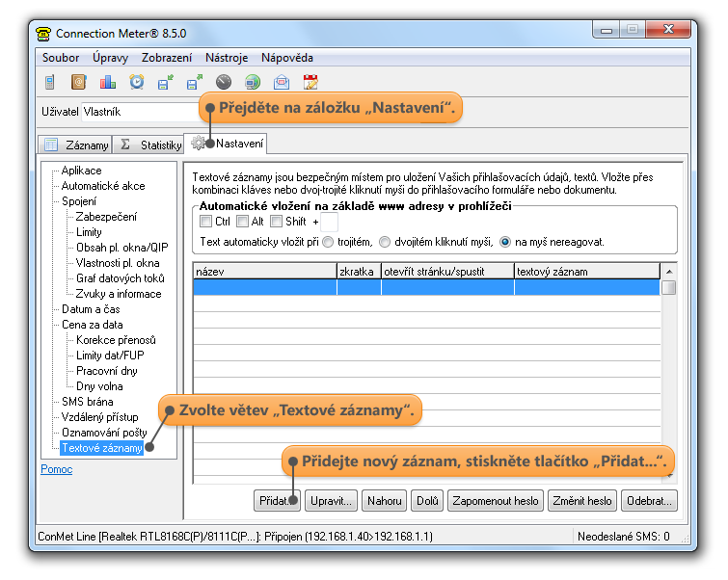Viewport: 728px width, 580px height.
Task: Select the Aplikace tree item
Action: 81,171
